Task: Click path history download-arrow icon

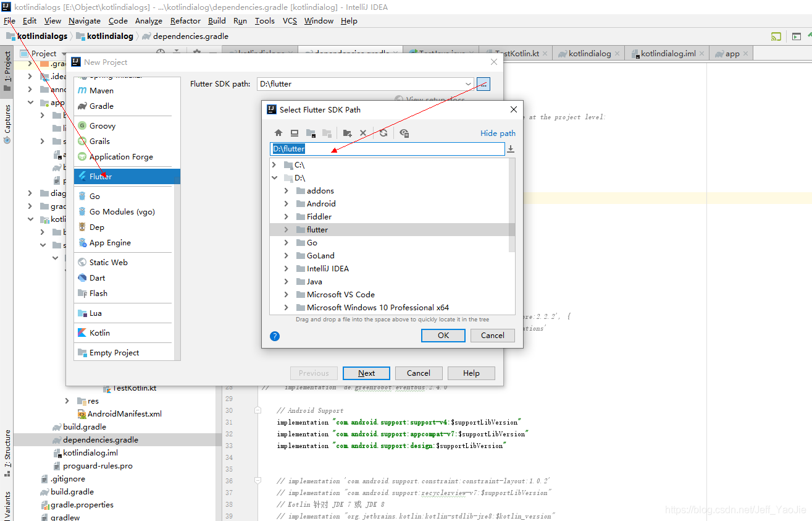Action: point(511,149)
